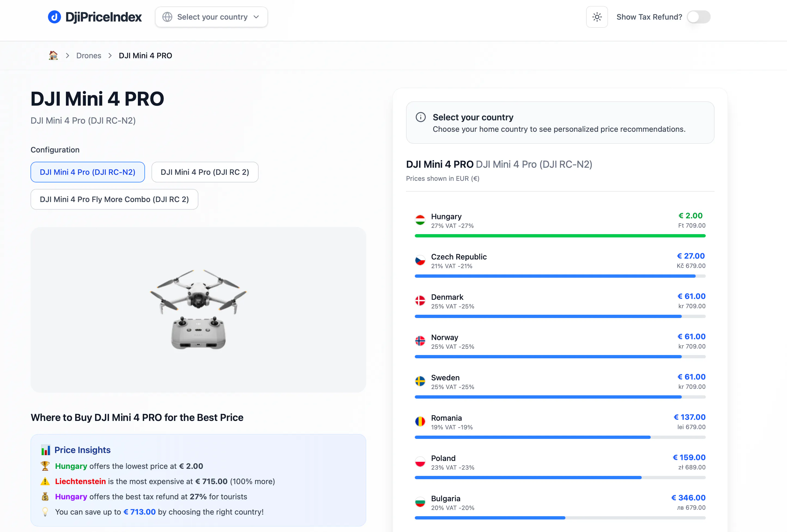Click the DjiPriceIndex site title
Image resolution: width=787 pixels, height=532 pixels.
coord(104,17)
